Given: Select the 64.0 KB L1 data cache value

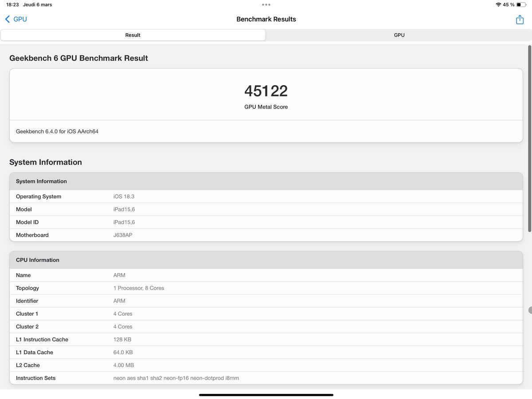Looking at the screenshot, I should pyautogui.click(x=123, y=352).
